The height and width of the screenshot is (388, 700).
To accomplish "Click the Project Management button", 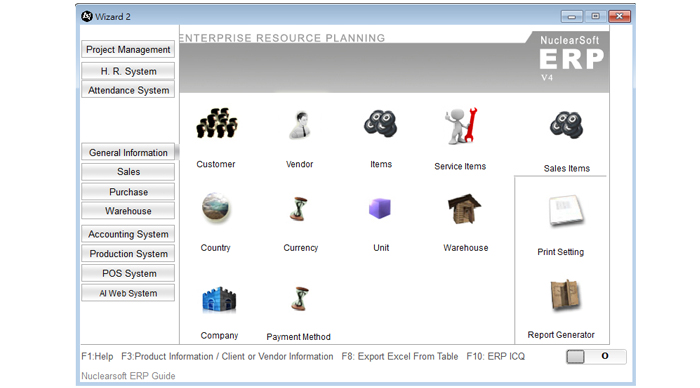I will coord(128,50).
